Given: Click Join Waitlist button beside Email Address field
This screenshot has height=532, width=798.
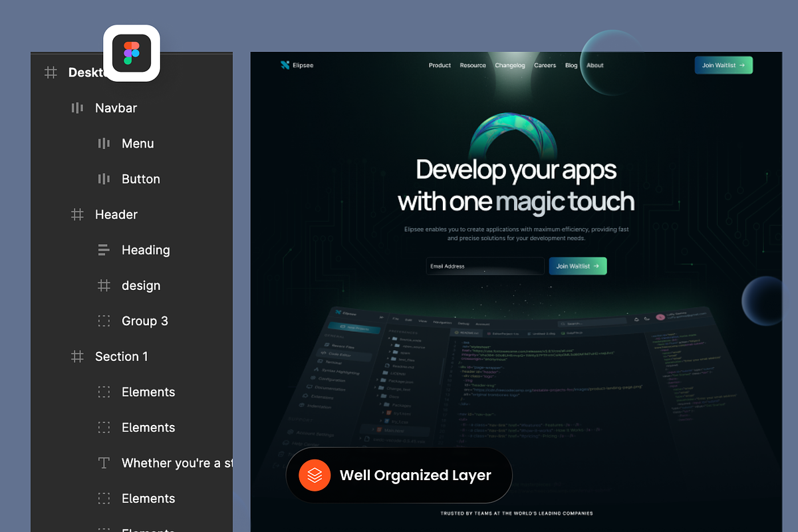Looking at the screenshot, I should (x=577, y=266).
